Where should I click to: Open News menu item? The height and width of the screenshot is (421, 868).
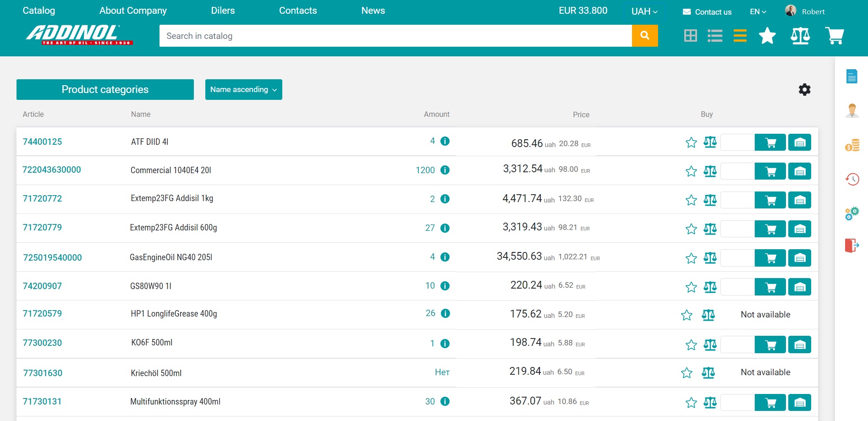(373, 11)
